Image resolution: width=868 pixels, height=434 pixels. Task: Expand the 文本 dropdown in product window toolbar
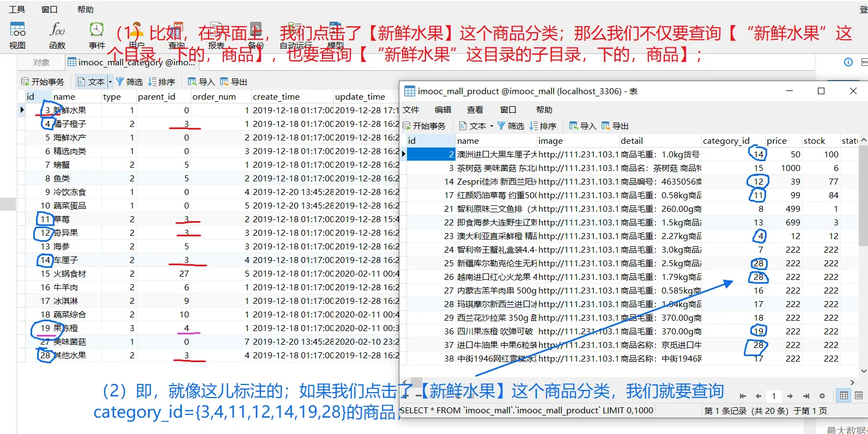pyautogui.click(x=491, y=126)
